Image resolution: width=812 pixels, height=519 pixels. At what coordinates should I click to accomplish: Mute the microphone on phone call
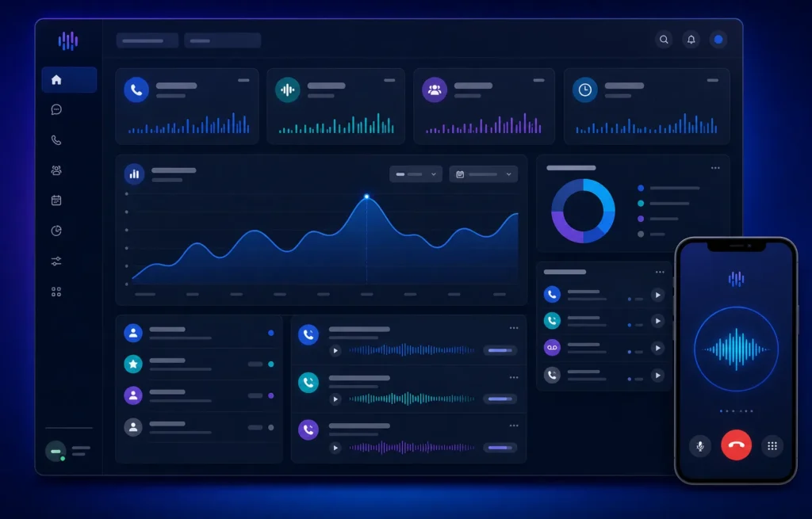(x=700, y=446)
